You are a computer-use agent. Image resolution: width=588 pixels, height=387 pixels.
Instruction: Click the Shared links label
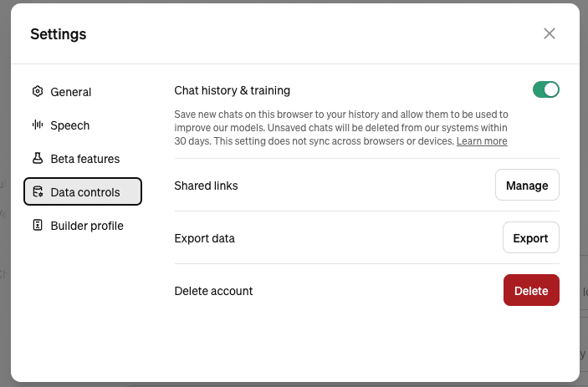click(x=206, y=186)
